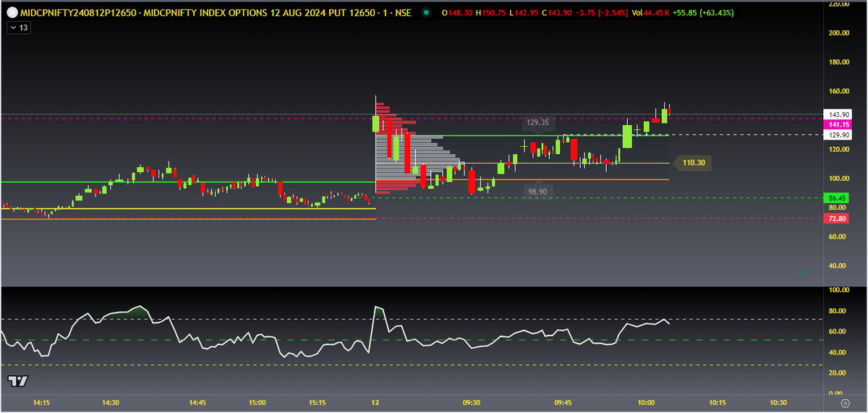The width and height of the screenshot is (868, 413).
Task: Click the 14:15 time axis label
Action: pyautogui.click(x=42, y=403)
